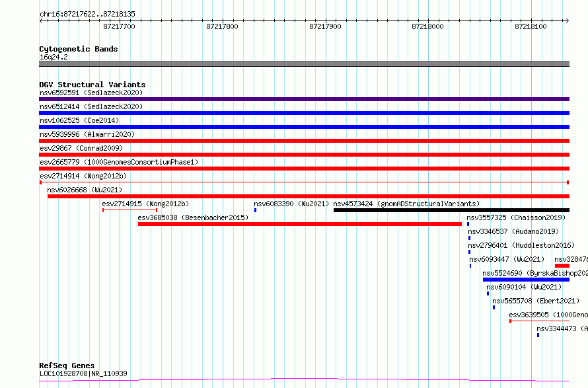Click the gray 16q24.2 cytogenetic band
This screenshot has height=388, width=588.
[304, 64]
